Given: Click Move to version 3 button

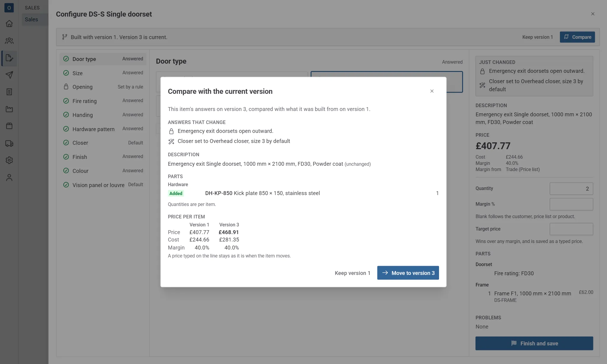Looking at the screenshot, I should tap(408, 273).
